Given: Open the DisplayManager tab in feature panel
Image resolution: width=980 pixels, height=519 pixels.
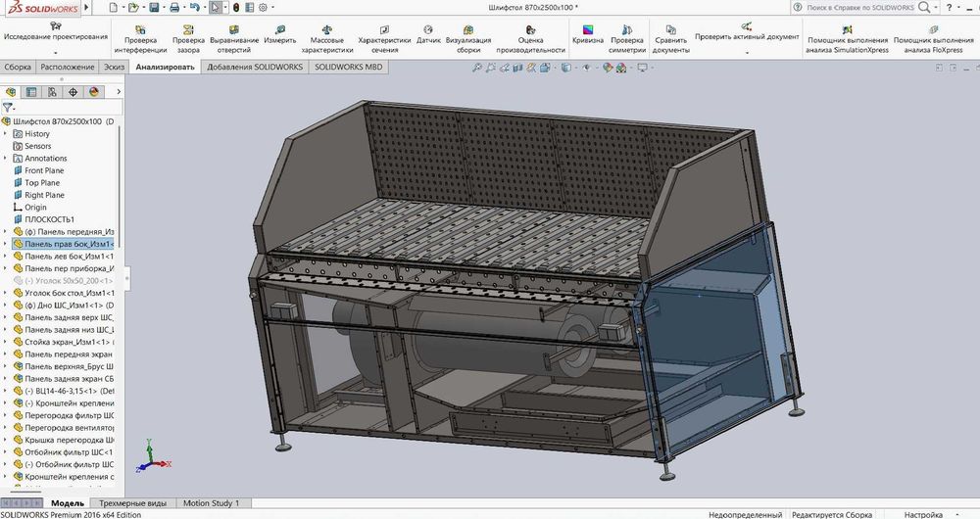Looking at the screenshot, I should [94, 92].
